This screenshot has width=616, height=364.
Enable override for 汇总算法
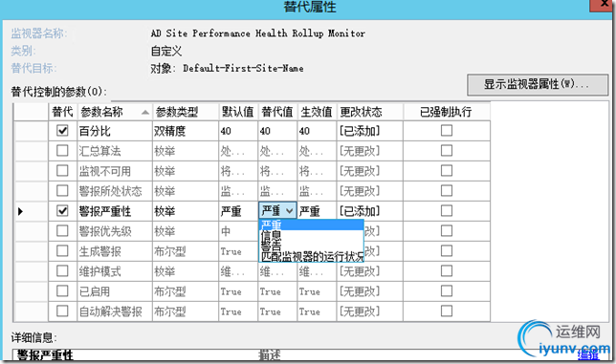click(62, 151)
